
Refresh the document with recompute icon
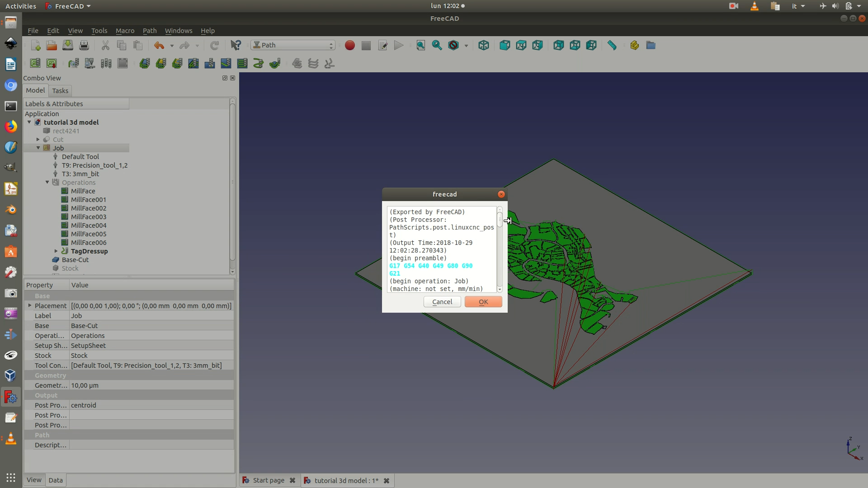point(214,45)
